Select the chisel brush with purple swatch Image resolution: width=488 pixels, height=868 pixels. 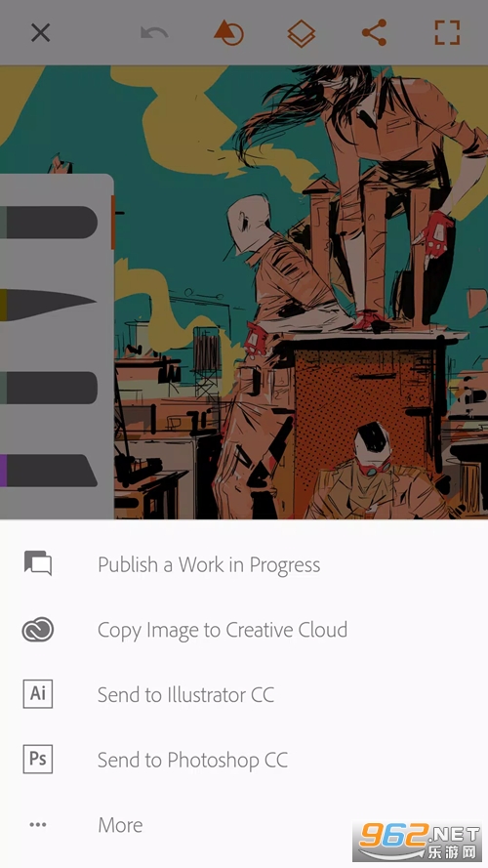coord(52,471)
